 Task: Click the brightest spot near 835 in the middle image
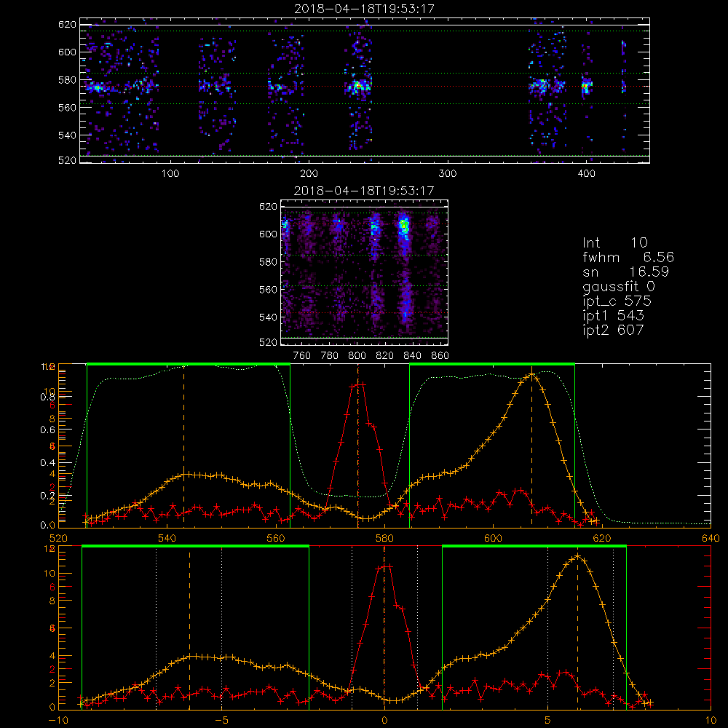404,226
